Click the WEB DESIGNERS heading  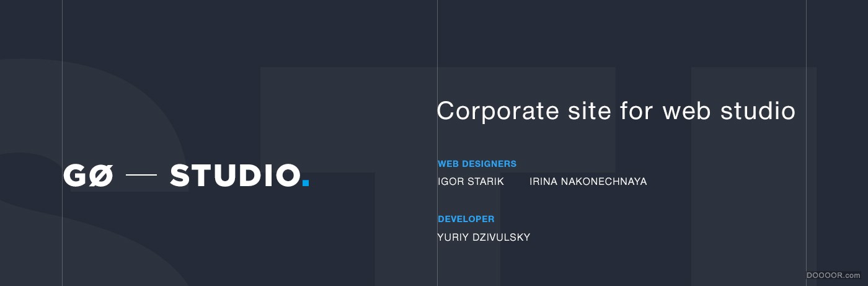click(x=477, y=164)
